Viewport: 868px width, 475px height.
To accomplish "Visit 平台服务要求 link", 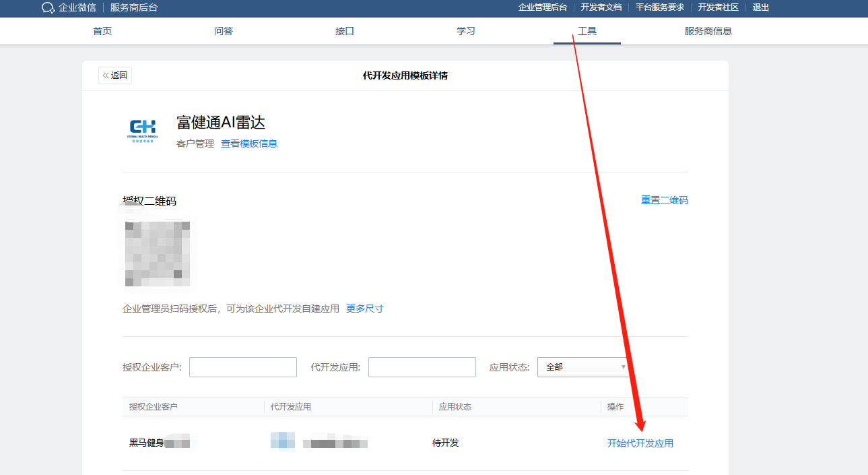I will (660, 7).
